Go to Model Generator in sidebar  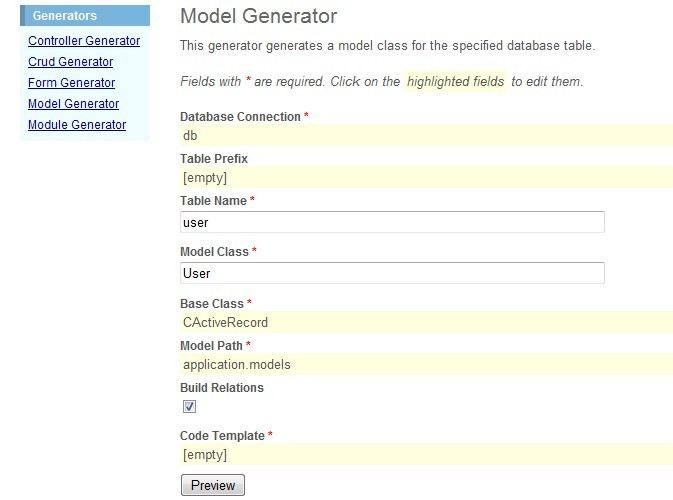tap(73, 104)
